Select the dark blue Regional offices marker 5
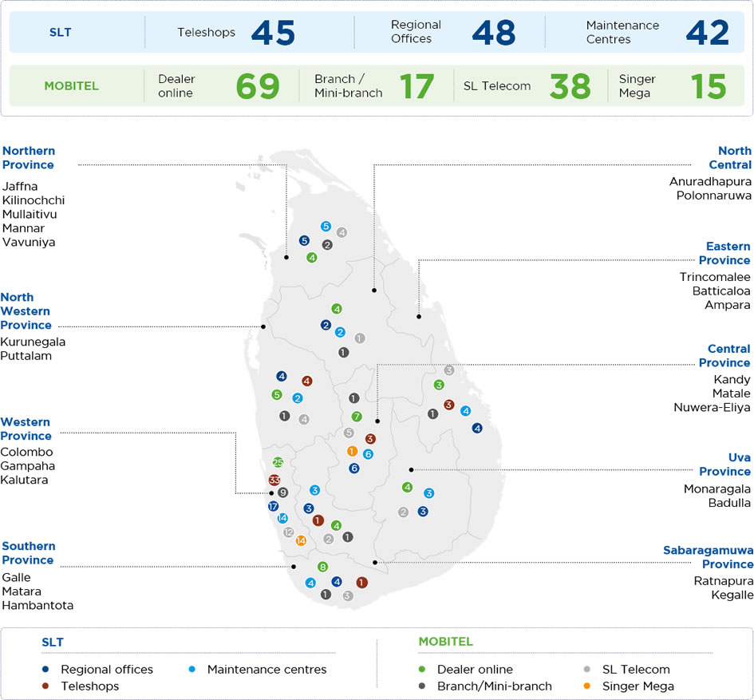754x700 pixels. tap(304, 240)
